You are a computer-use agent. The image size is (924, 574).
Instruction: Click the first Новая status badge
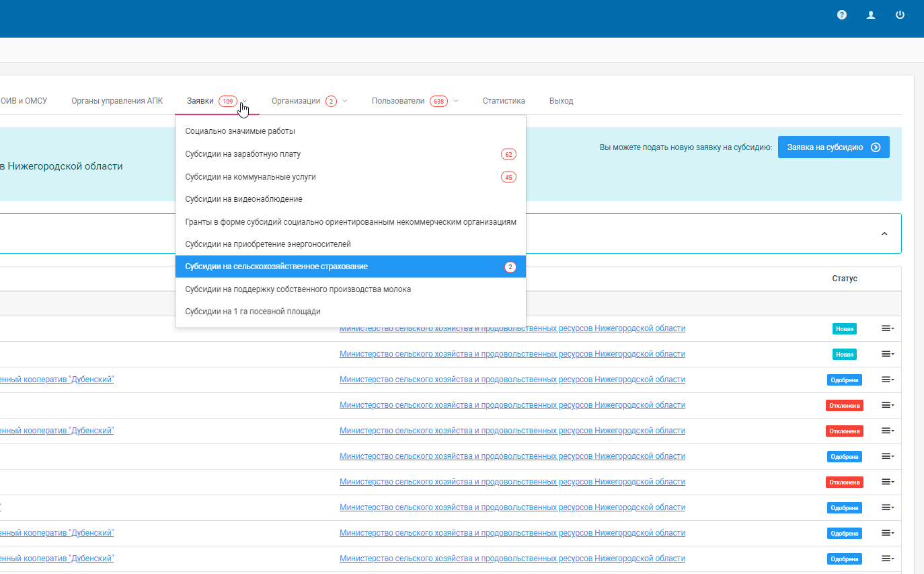[x=844, y=329]
